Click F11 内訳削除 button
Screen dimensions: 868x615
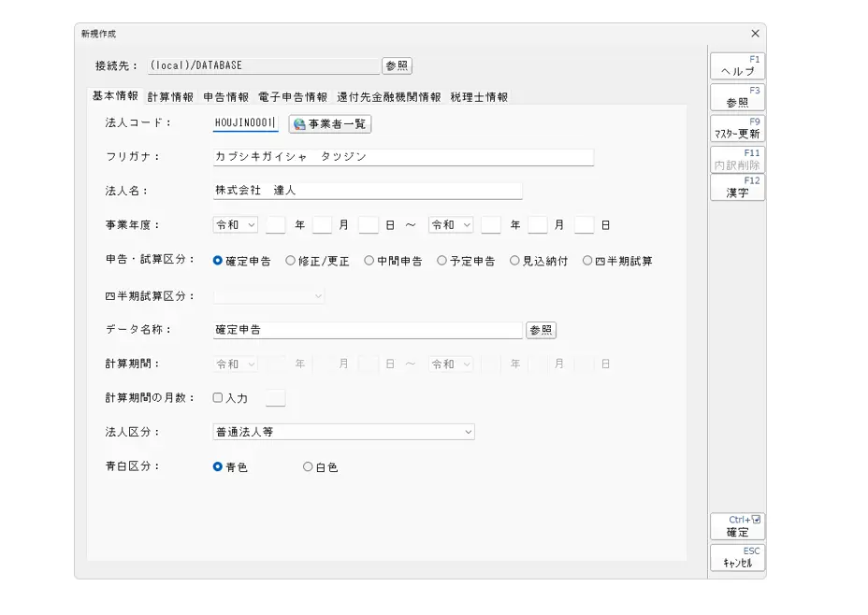pyautogui.click(x=737, y=159)
